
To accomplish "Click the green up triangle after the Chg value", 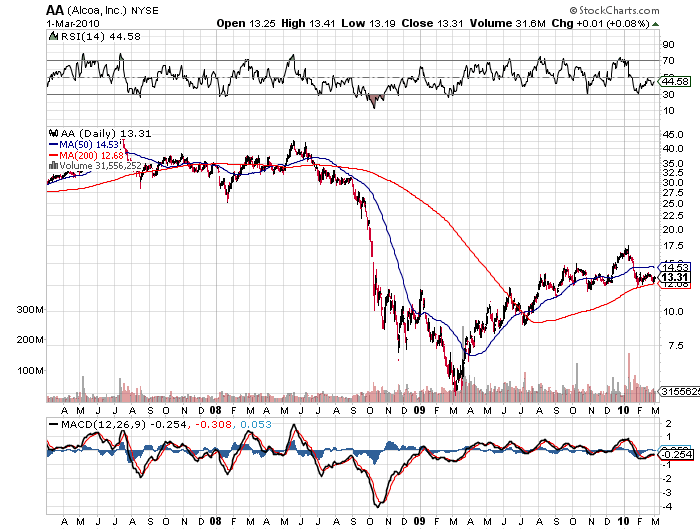I will pos(655,24).
